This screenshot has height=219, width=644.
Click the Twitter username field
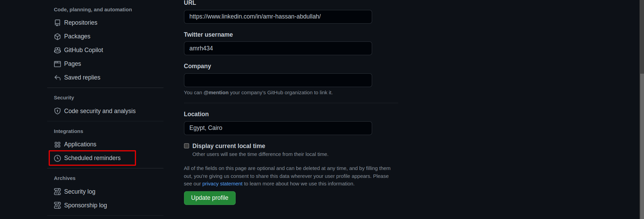(278, 48)
